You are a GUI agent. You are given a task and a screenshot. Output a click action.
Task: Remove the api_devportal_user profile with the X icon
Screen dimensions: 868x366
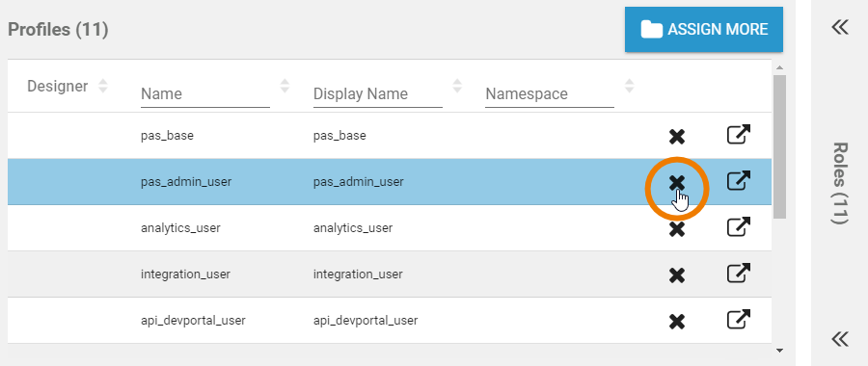[676, 322]
